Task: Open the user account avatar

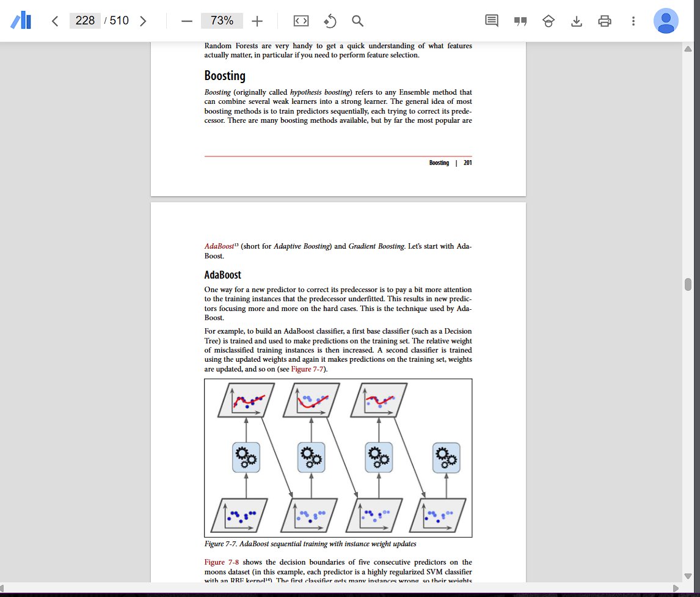Action: (666, 21)
